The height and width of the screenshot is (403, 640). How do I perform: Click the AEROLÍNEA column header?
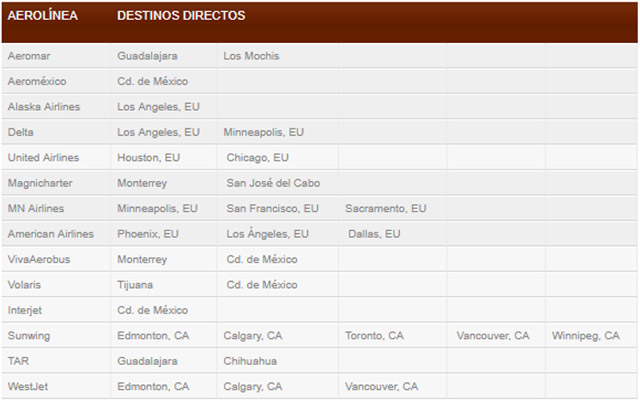click(x=42, y=16)
